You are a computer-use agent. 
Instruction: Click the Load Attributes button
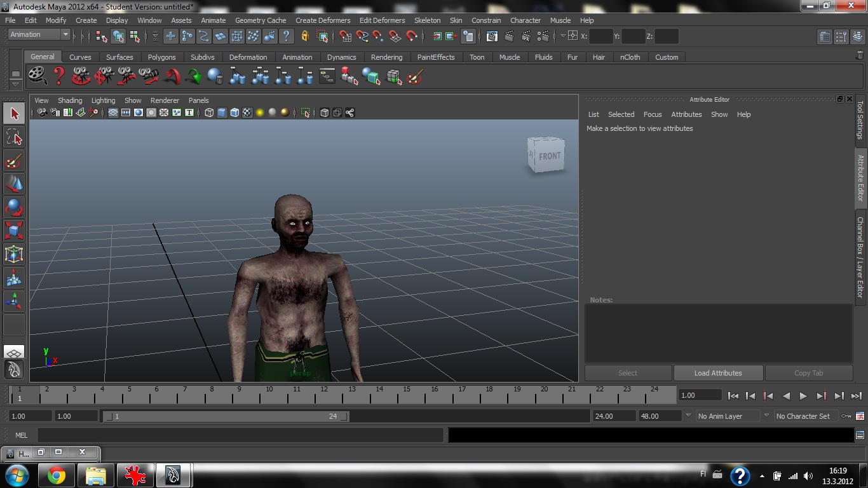click(x=718, y=373)
